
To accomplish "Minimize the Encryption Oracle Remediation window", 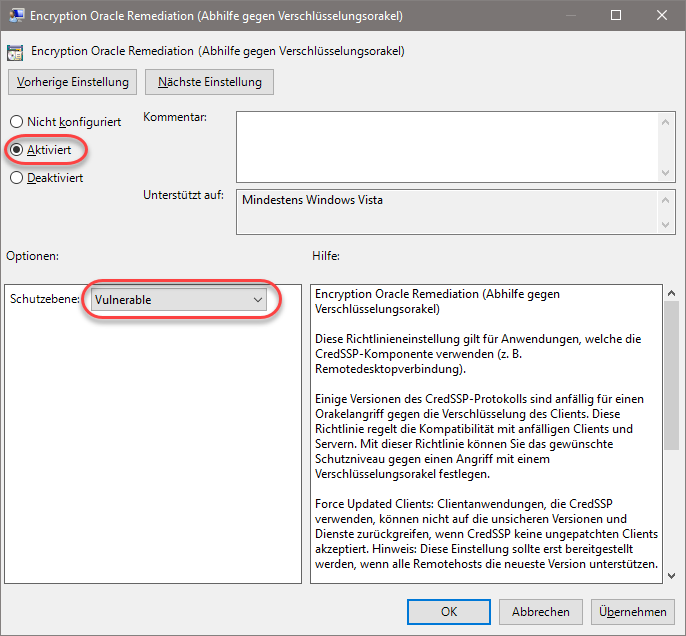I will (x=569, y=15).
